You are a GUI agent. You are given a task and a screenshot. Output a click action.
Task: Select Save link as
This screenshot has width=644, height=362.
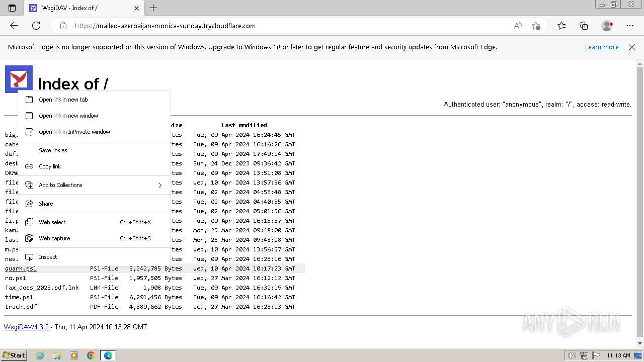(x=94, y=150)
